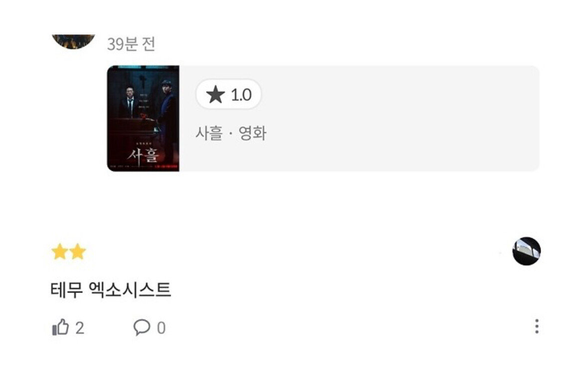Click the dot separator between 사흘 and 영화
This screenshot has width=588, height=368.
(230, 133)
